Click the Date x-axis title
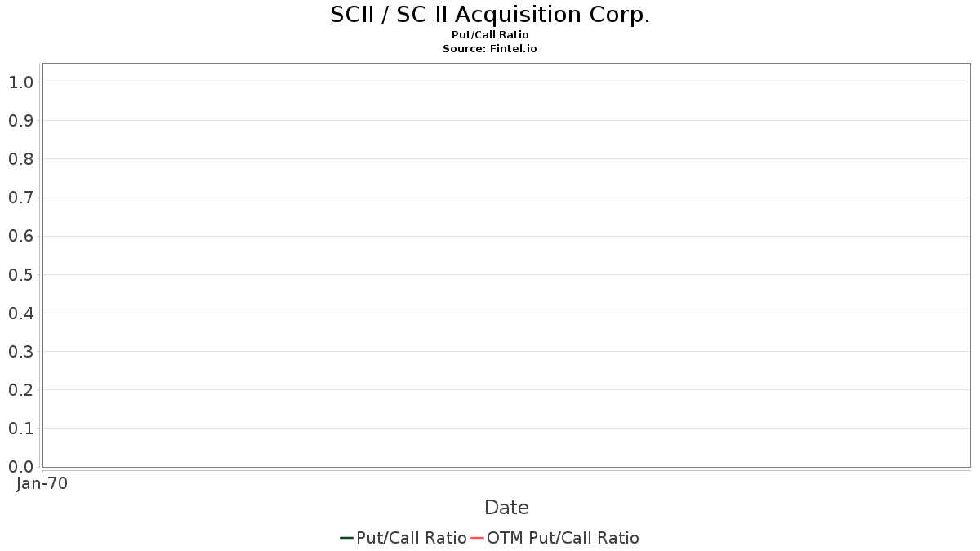This screenshot has height=551, width=980. coord(506,508)
